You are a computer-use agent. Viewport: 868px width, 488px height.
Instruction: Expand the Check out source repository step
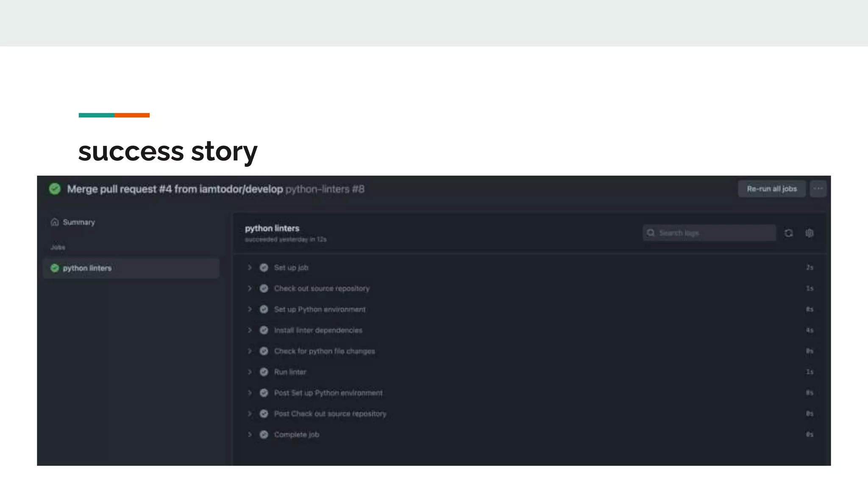pos(250,288)
